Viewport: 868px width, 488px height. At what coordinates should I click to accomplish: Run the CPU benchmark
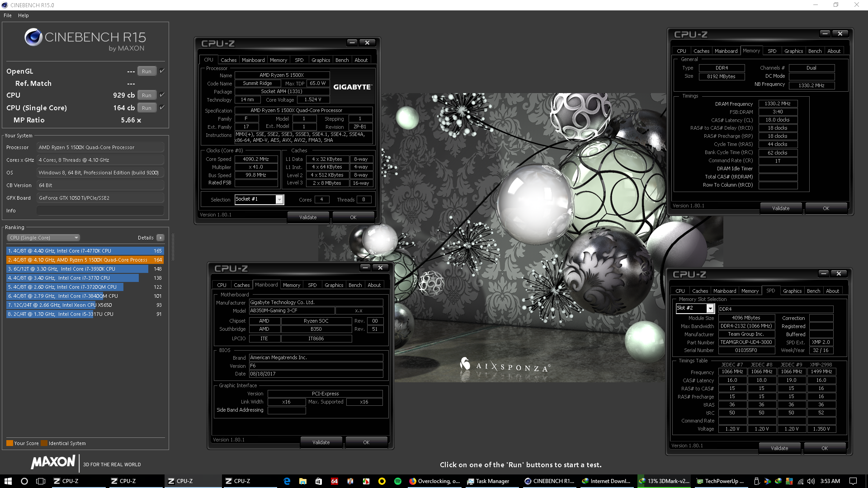(146, 95)
